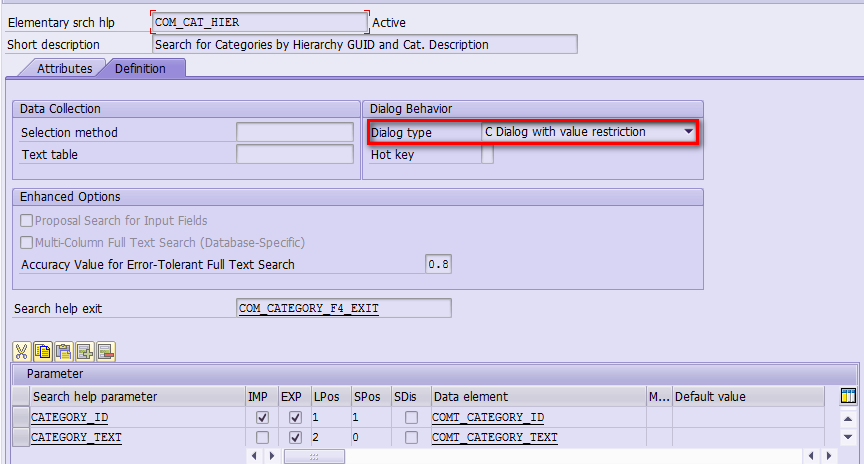This screenshot has height=464, width=864.
Task: Click the CATEGORY_ID parameter cell
Action: tap(137, 417)
